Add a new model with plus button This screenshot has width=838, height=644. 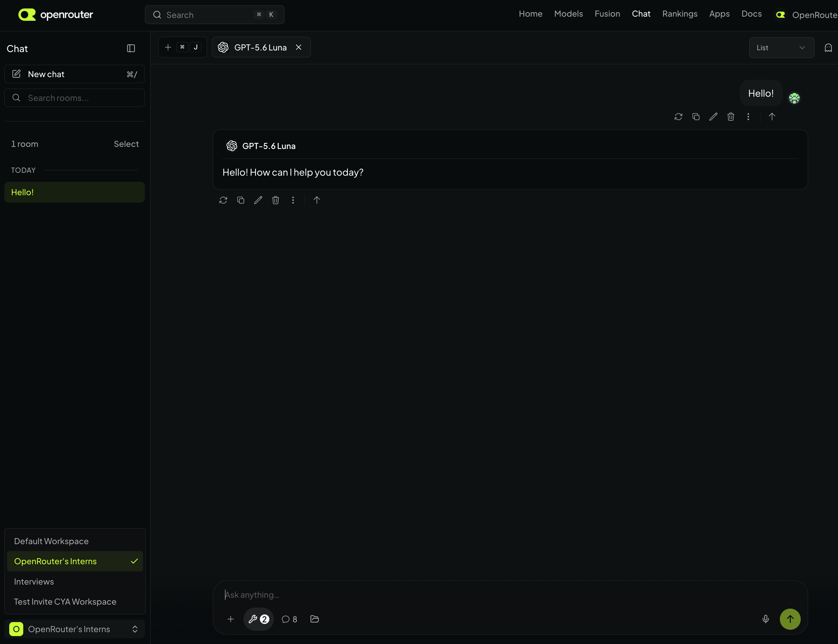click(x=183, y=47)
